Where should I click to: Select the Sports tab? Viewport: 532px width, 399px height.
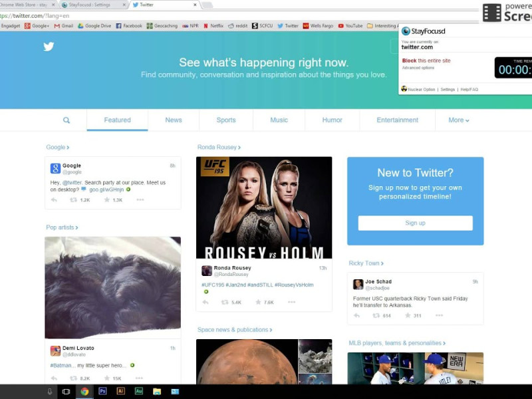(226, 120)
